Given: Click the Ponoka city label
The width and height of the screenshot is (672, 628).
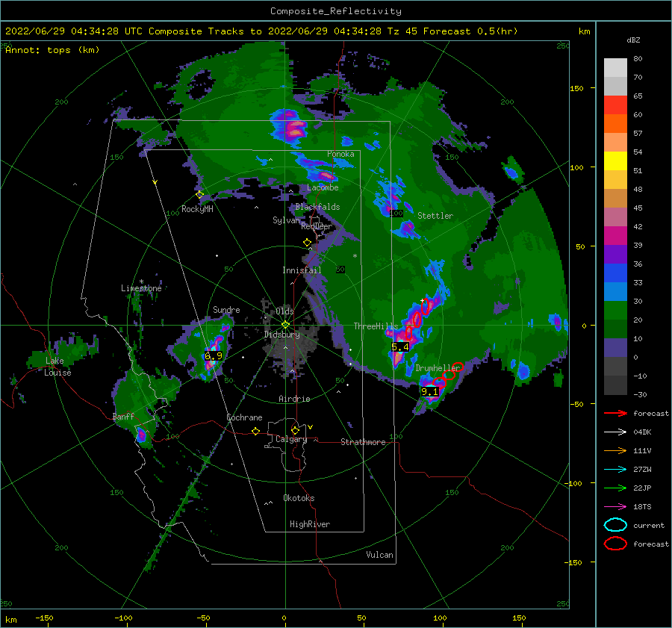Looking at the screenshot, I should tap(340, 154).
